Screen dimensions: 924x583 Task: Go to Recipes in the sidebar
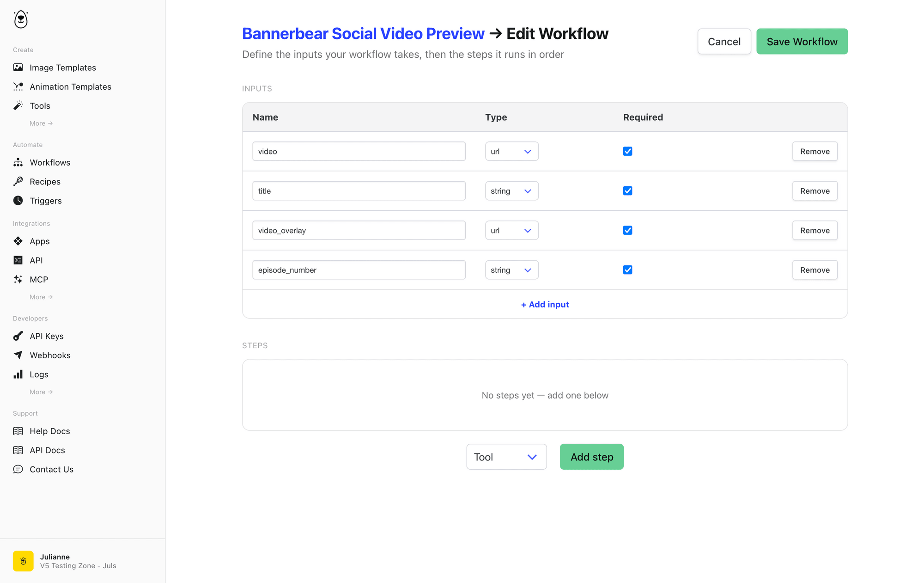point(45,181)
